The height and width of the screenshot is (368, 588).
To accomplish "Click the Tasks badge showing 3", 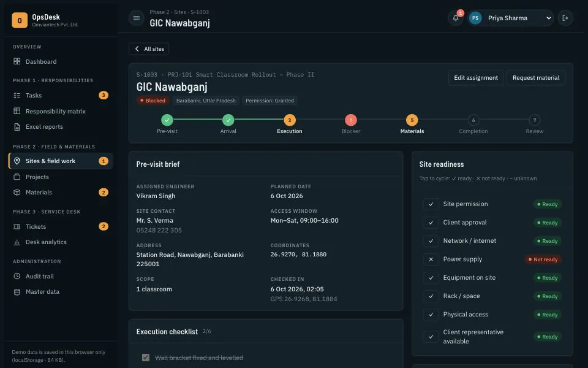I will coord(104,96).
